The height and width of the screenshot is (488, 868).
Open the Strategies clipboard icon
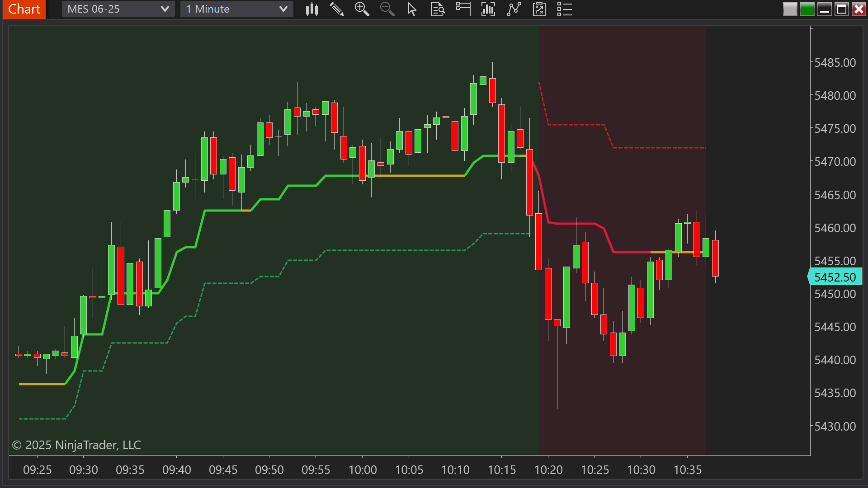[x=539, y=9]
